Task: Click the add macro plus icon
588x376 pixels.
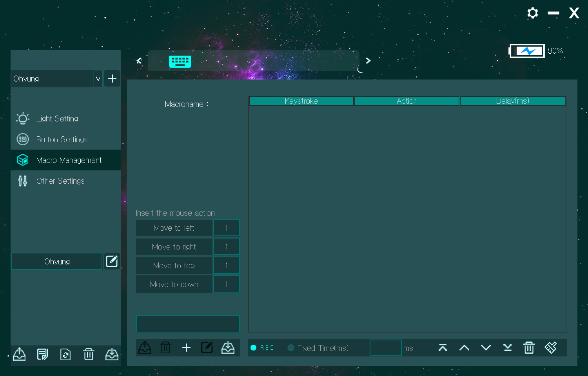Action: pyautogui.click(x=186, y=348)
